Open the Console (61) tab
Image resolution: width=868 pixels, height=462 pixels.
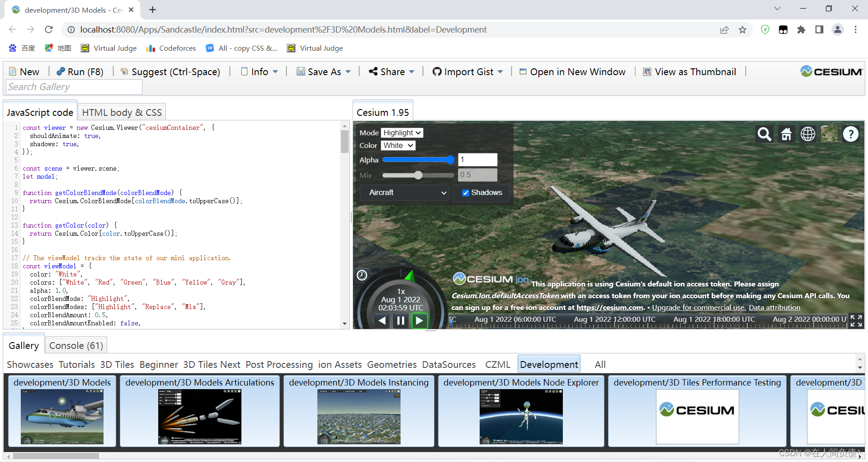(x=76, y=346)
